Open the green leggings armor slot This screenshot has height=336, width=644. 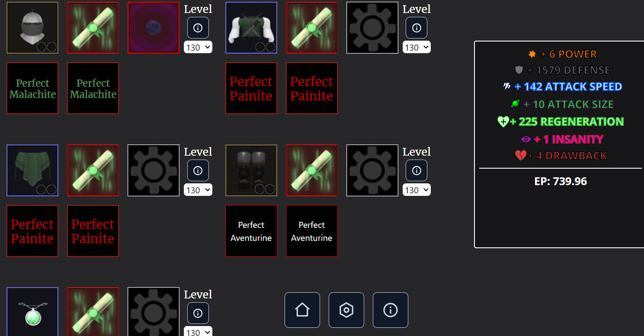32,170
